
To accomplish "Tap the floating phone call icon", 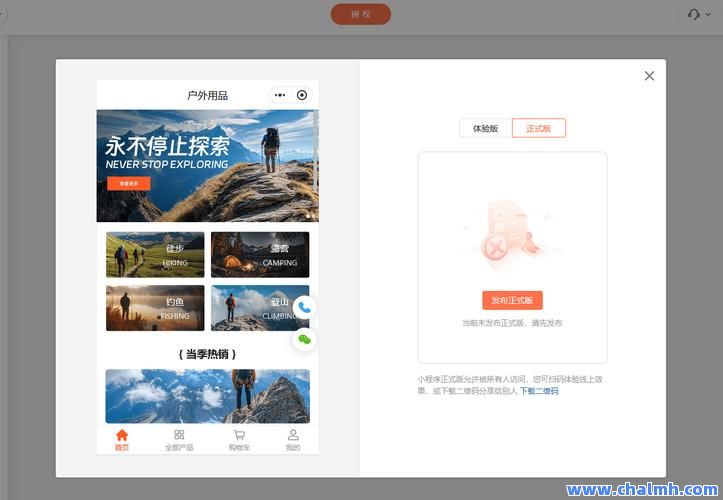I will click(304, 307).
